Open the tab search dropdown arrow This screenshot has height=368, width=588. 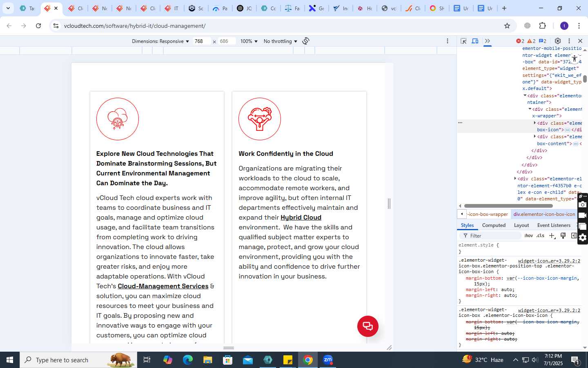click(x=8, y=8)
